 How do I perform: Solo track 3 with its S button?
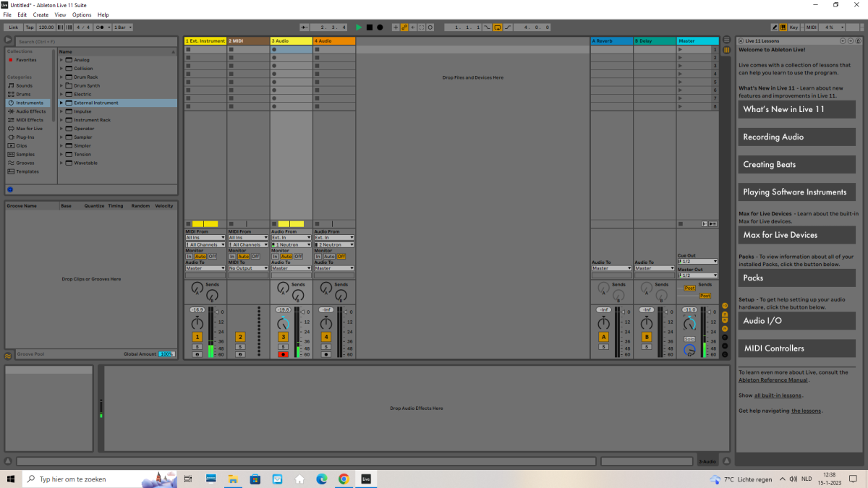(283, 347)
